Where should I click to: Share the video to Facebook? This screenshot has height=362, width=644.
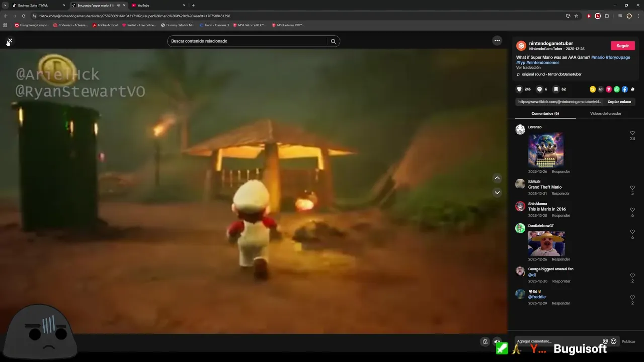[625, 89]
